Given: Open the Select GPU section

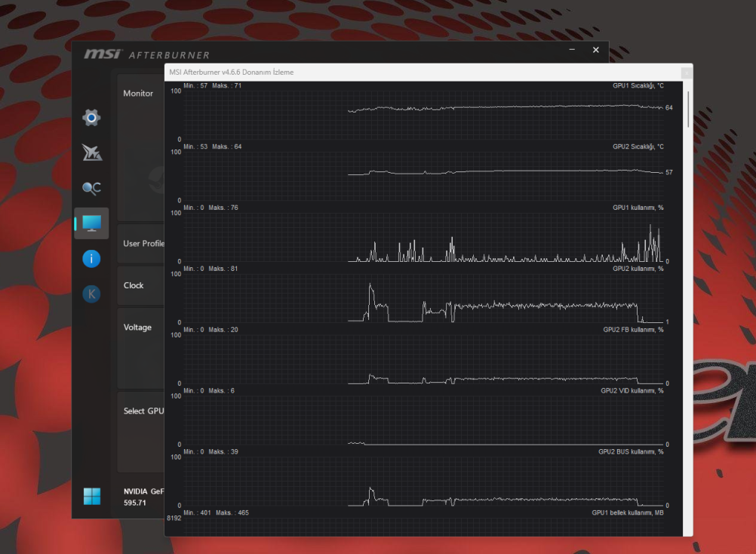Looking at the screenshot, I should pos(141,432).
